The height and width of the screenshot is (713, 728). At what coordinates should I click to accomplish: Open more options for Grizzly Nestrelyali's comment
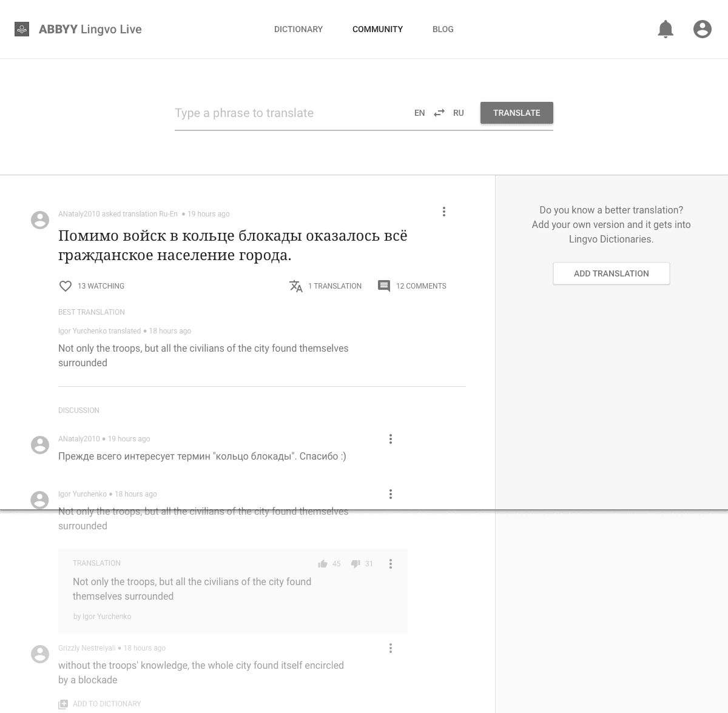pos(391,648)
